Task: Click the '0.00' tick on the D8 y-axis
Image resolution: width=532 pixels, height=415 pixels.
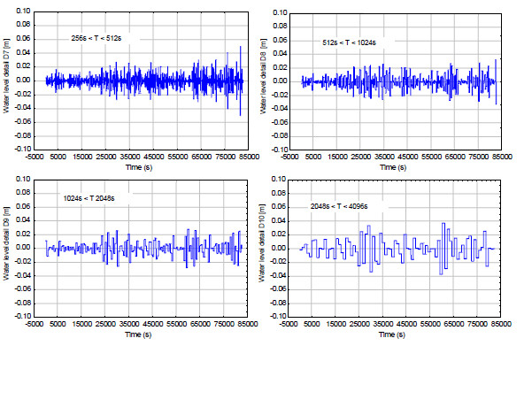Action: click(280, 81)
